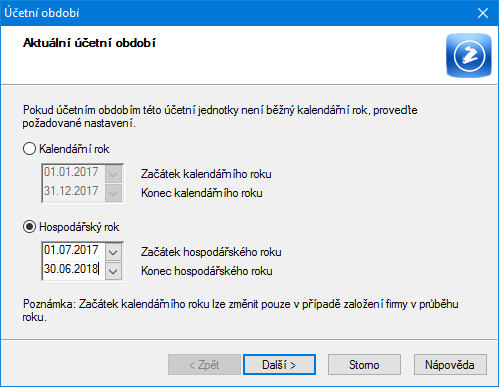499x387 pixels.
Task: Open the Konec hospodářského roku date dropdown
Action: (x=113, y=271)
